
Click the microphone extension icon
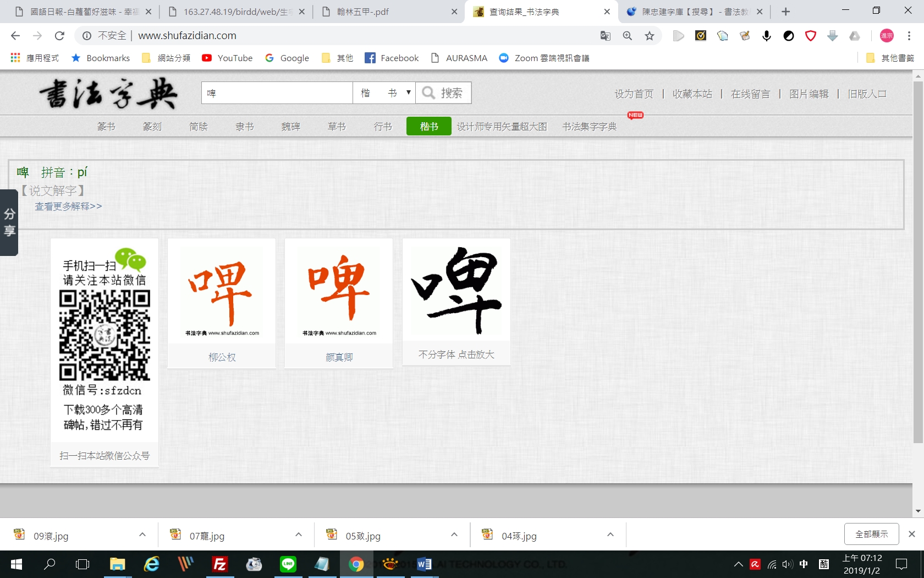click(767, 36)
